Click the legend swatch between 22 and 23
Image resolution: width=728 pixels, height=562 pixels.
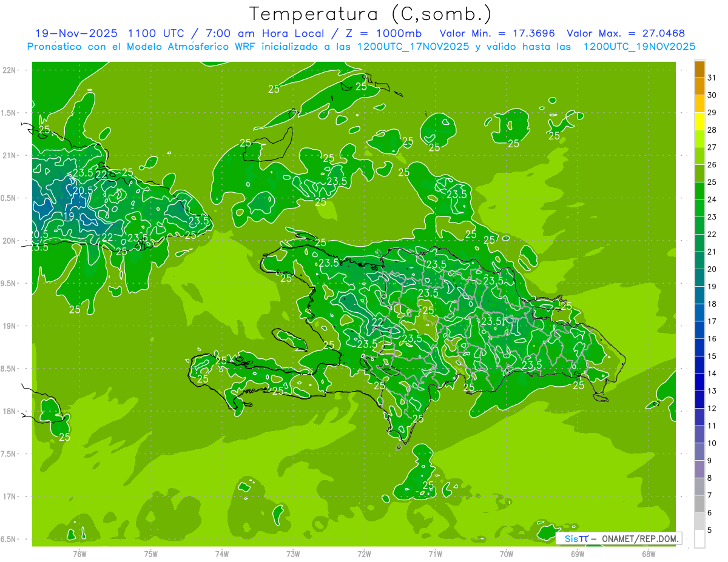(699, 226)
